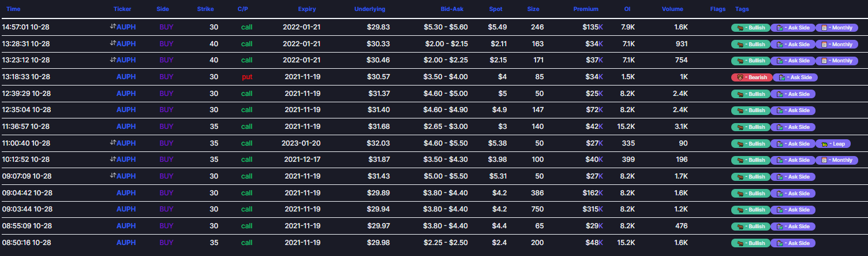This screenshot has height=256, width=868.
Task: Click the Monthly tag in 13:28:31 row
Action: tap(837, 44)
